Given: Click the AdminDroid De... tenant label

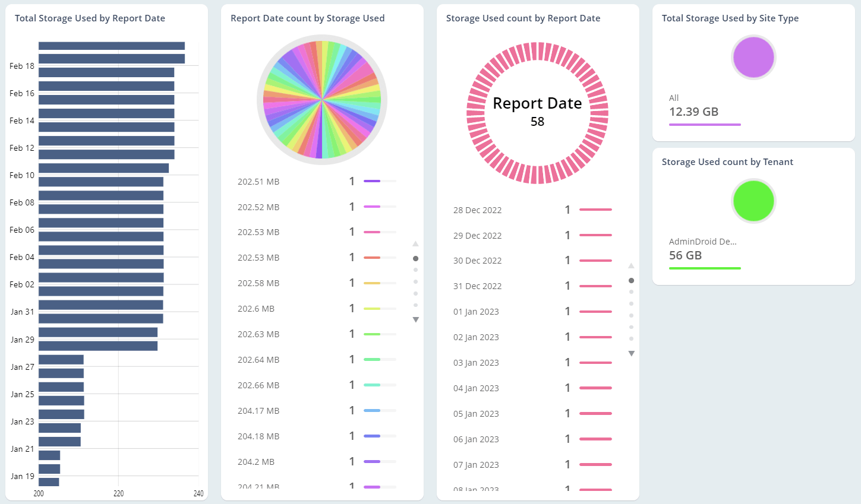Looking at the screenshot, I should coord(702,242).
